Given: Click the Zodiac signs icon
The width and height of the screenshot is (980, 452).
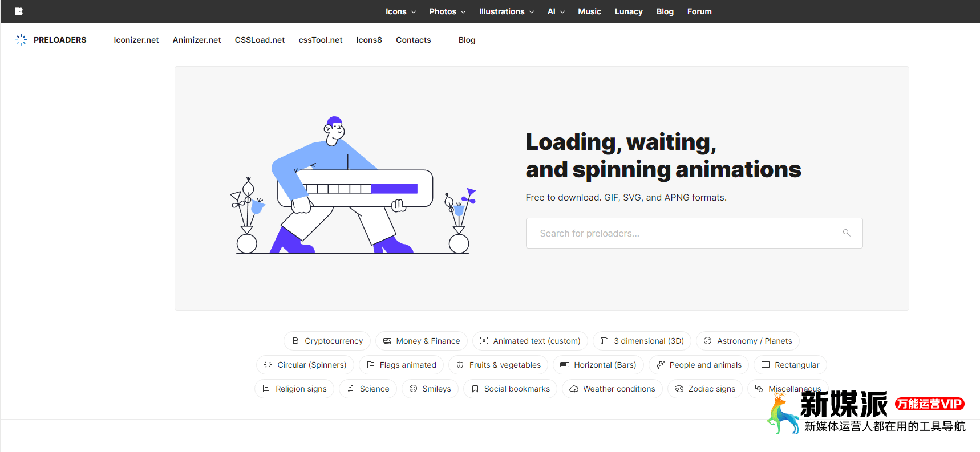Looking at the screenshot, I should 679,389.
